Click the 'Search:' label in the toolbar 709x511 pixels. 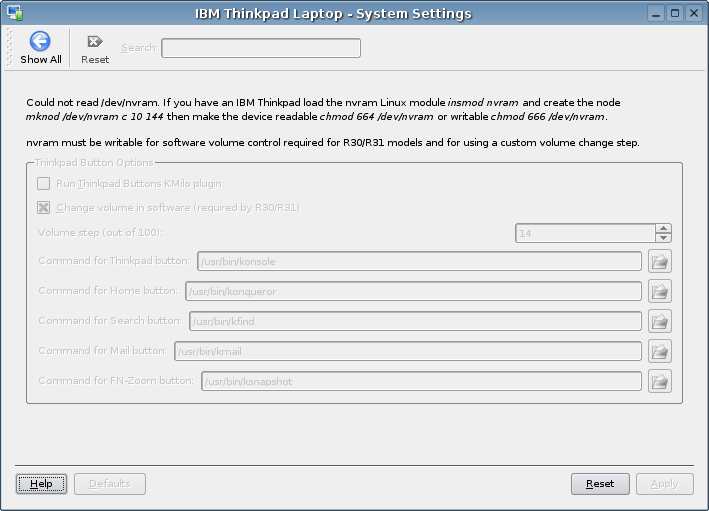coord(139,47)
